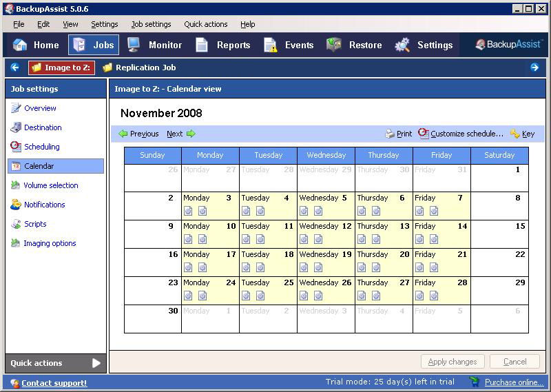Screen dimensions: 551x392
Task: Click the Cancel button
Action: click(514, 362)
